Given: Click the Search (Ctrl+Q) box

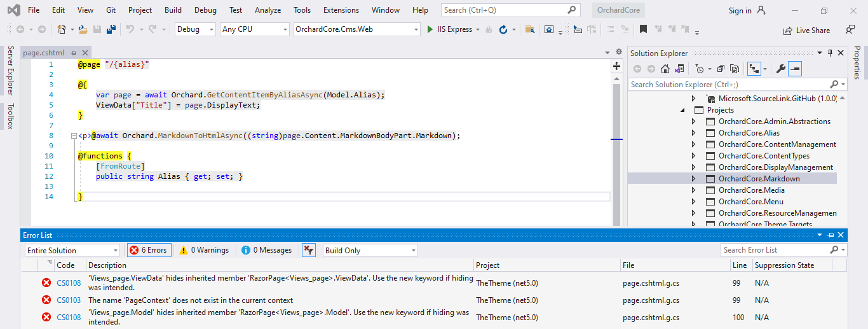Looking at the screenshot, I should pos(511,10).
